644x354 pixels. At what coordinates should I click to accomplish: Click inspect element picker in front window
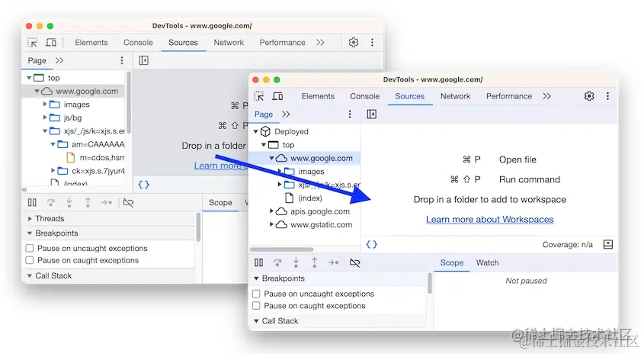(x=259, y=96)
